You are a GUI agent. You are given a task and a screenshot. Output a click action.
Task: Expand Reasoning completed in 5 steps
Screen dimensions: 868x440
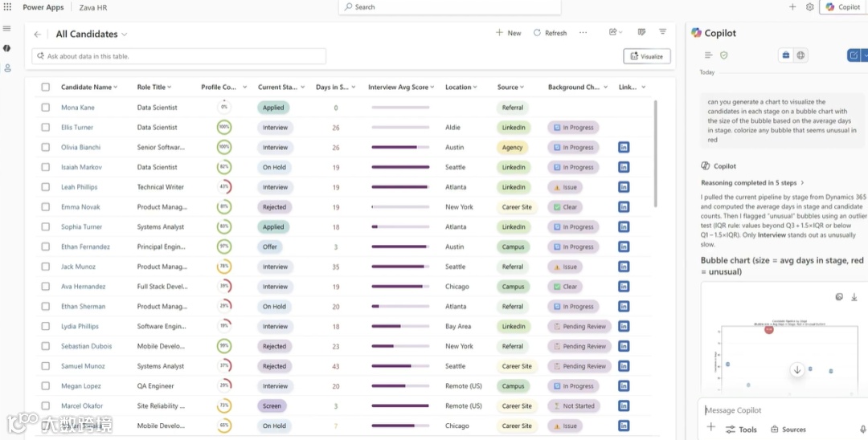752,182
